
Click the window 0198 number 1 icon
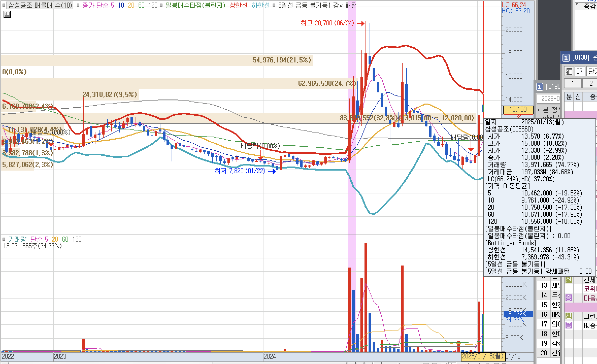(540, 87)
